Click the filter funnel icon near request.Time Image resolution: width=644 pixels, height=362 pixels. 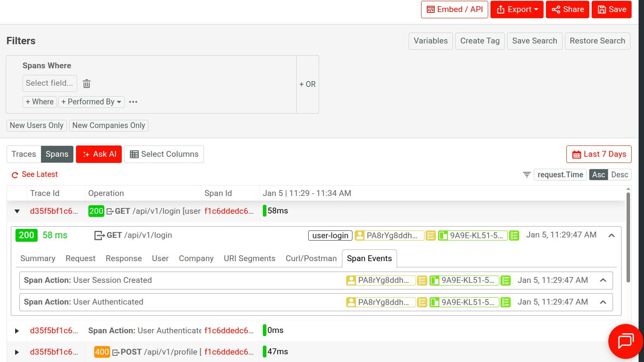[526, 175]
